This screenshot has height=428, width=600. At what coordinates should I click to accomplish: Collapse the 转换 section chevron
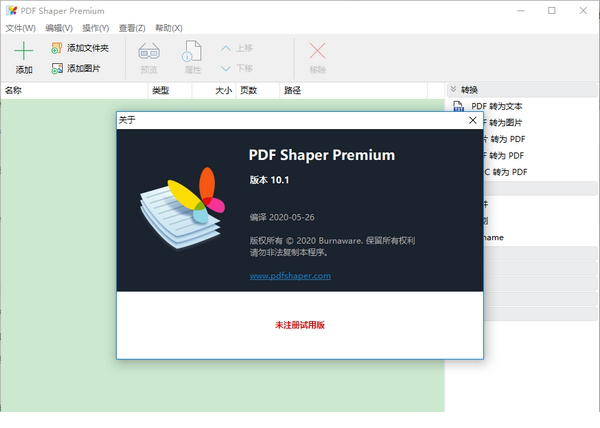[x=453, y=90]
